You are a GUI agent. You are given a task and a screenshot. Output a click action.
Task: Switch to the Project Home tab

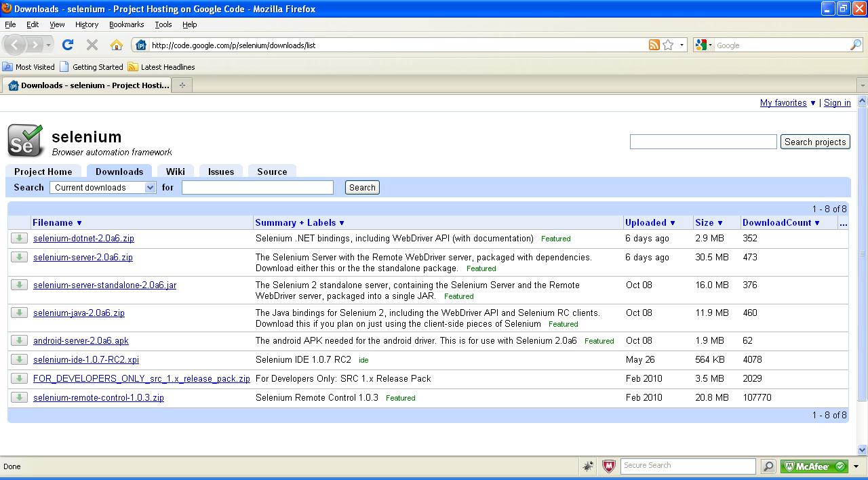[x=43, y=172]
